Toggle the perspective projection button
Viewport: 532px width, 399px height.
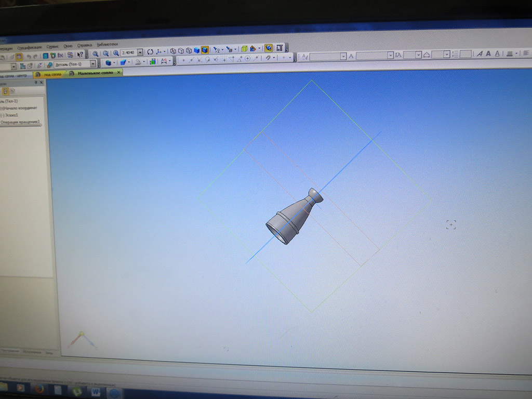[x=268, y=48]
